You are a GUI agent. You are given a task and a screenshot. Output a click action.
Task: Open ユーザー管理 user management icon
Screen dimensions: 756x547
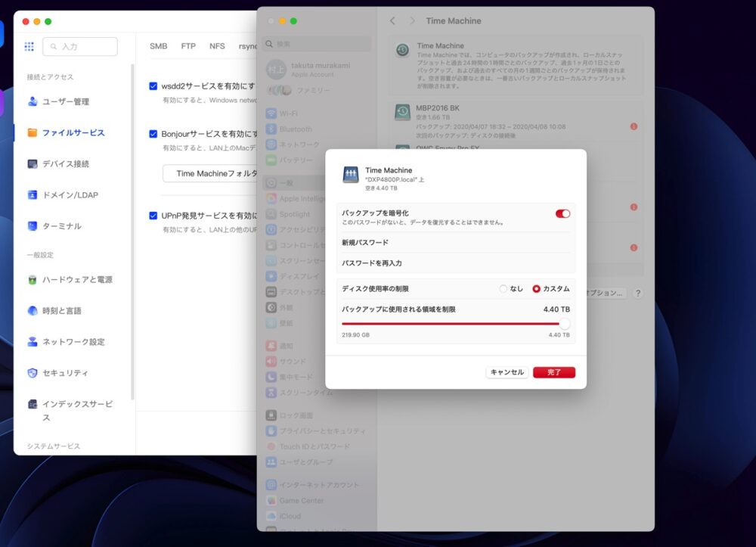point(33,101)
